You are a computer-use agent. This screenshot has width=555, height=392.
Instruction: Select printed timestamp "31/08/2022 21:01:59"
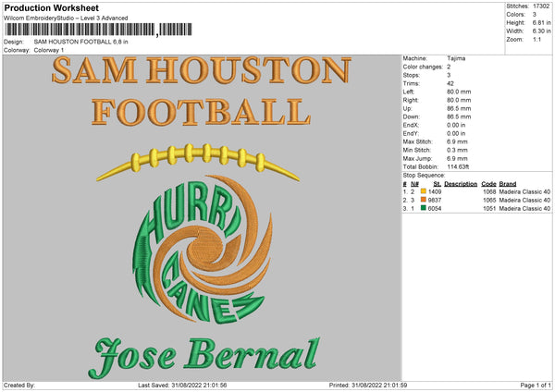pyautogui.click(x=379, y=385)
